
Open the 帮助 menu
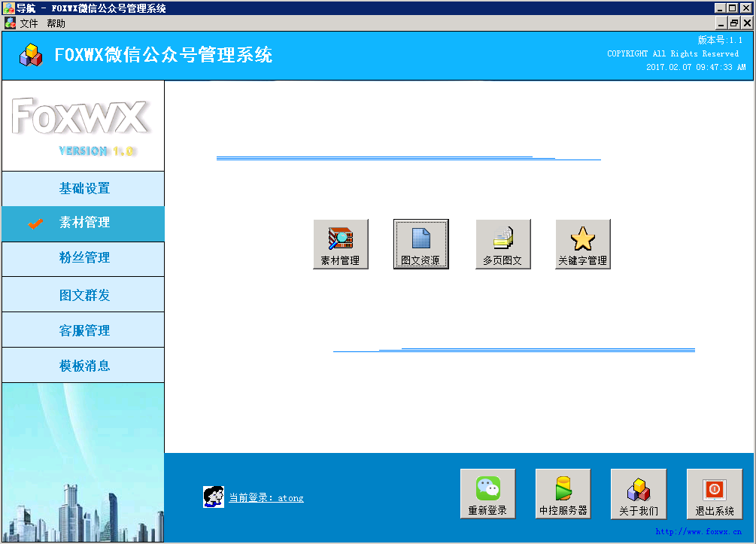click(x=56, y=23)
